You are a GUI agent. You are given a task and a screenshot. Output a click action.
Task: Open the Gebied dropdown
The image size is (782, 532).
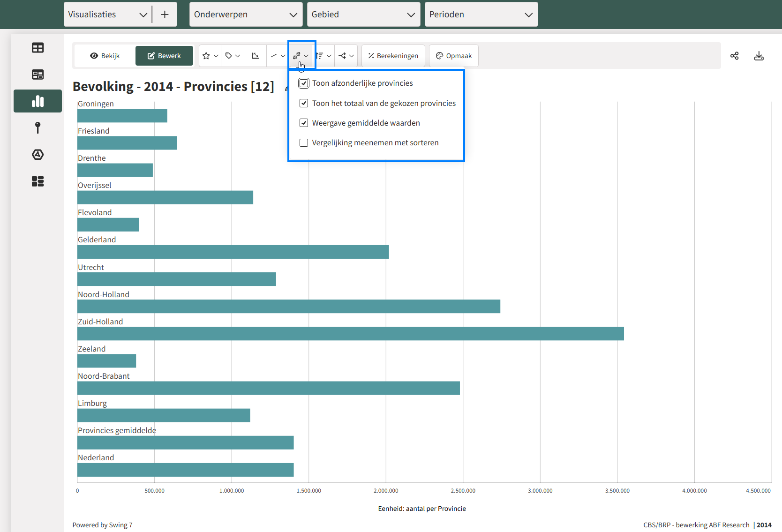pos(363,15)
